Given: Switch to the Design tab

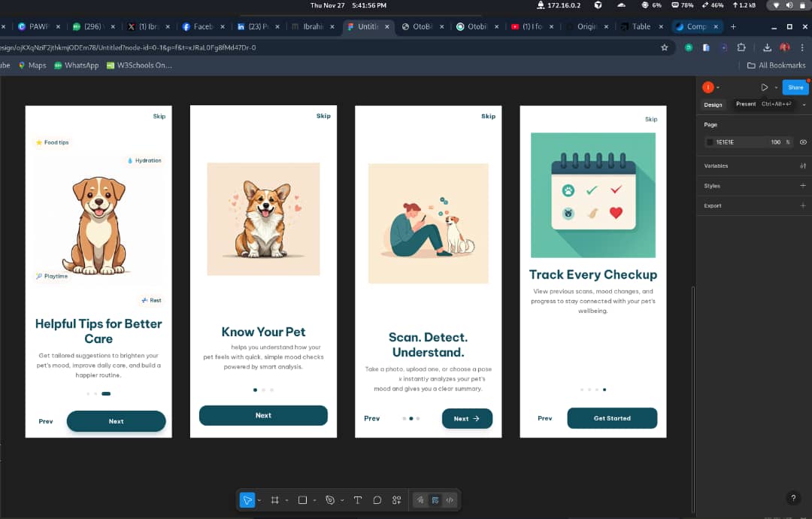Looking at the screenshot, I should [x=713, y=105].
